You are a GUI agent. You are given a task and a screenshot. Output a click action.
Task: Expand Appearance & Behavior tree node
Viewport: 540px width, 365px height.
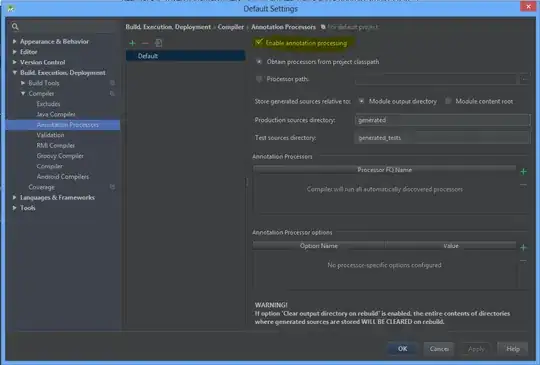click(x=14, y=41)
